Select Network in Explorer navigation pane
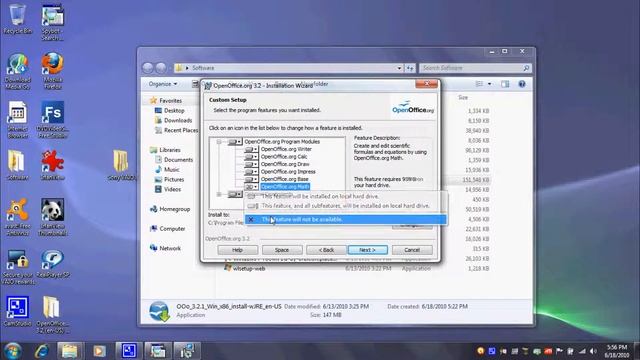The height and width of the screenshot is (360, 640). tap(170, 248)
